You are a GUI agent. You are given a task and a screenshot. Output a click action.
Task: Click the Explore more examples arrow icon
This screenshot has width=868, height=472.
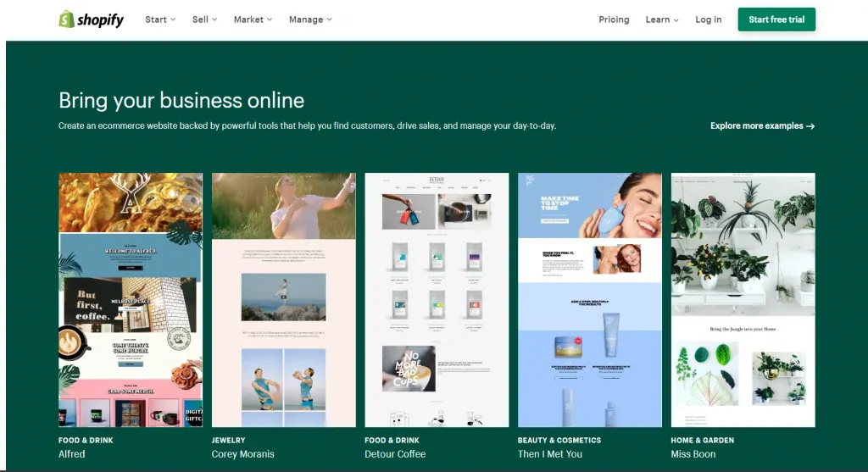(810, 126)
